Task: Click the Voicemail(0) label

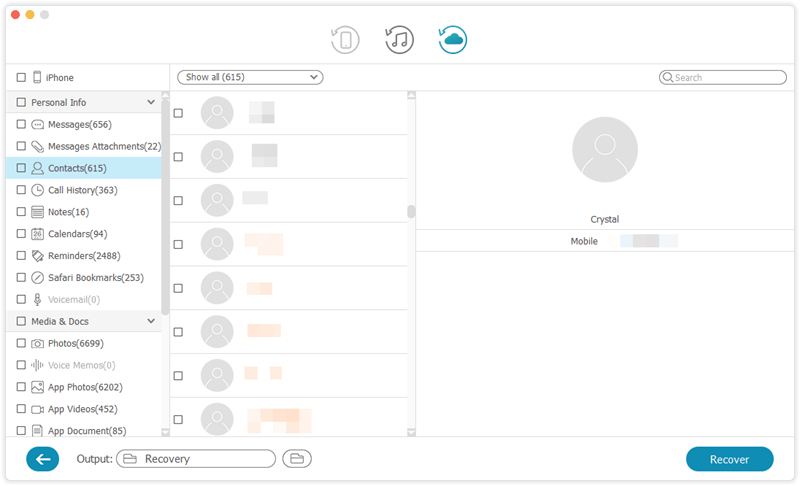Action: (74, 299)
